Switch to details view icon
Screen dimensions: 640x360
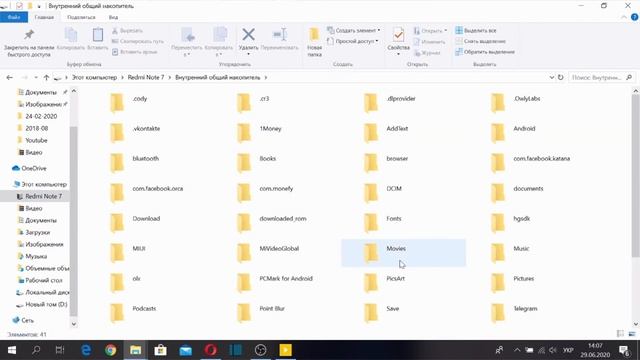pyautogui.click(x=620, y=334)
